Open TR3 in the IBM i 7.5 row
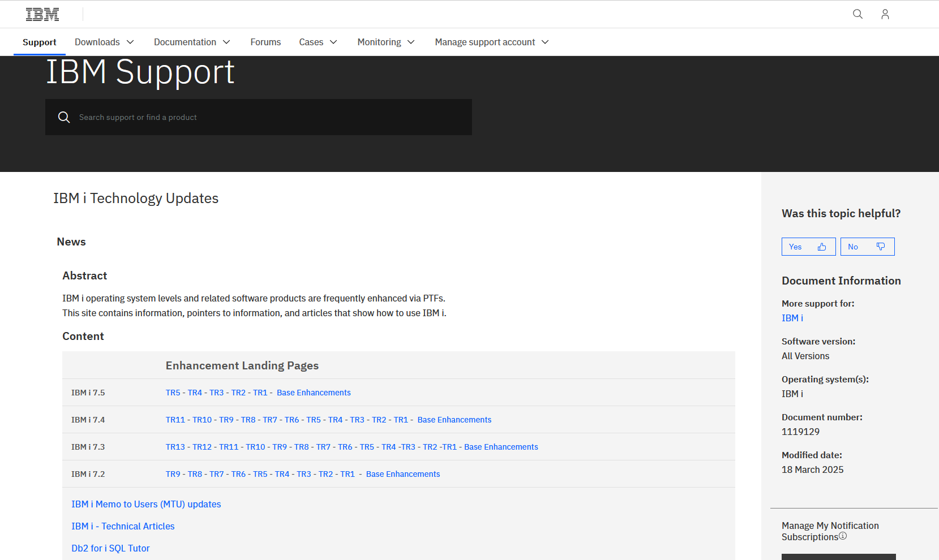 click(x=217, y=393)
